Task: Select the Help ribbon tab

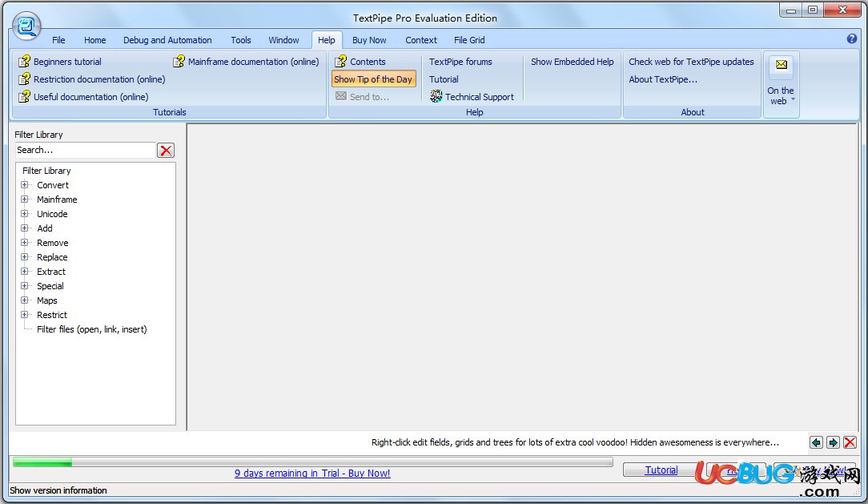Action: coord(326,40)
